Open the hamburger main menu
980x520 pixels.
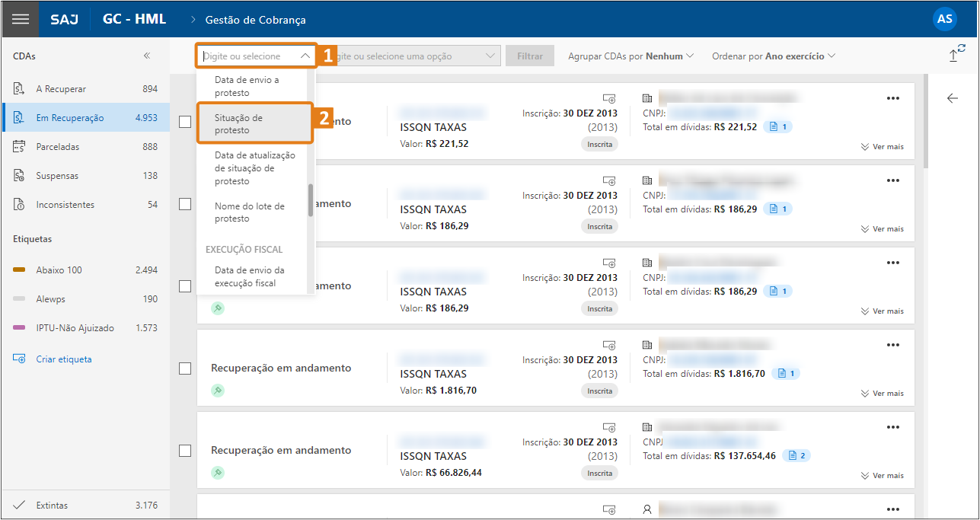(21, 19)
